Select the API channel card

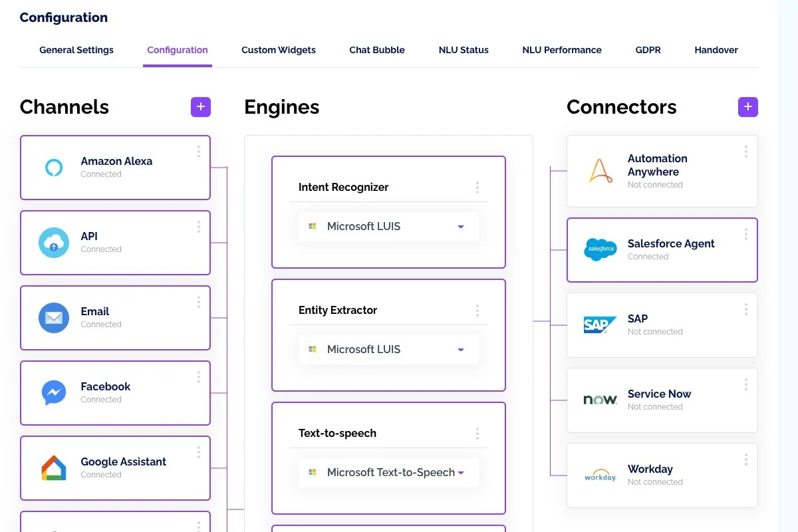click(x=115, y=243)
